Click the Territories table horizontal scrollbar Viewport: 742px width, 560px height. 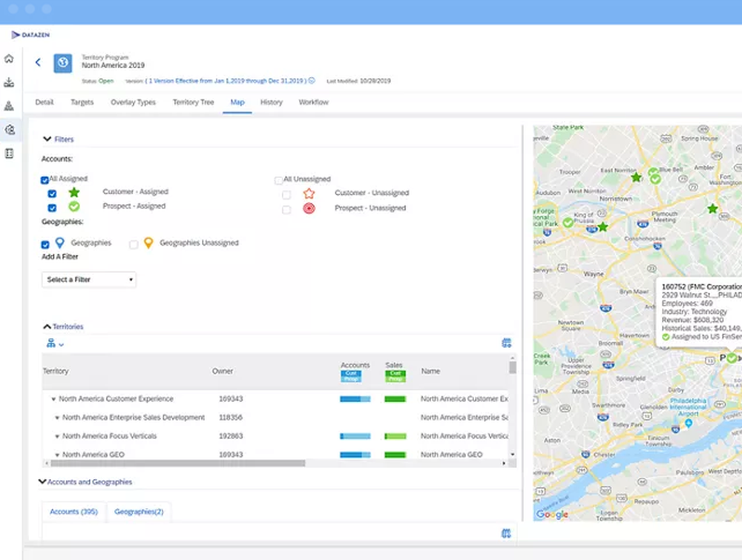point(177,464)
